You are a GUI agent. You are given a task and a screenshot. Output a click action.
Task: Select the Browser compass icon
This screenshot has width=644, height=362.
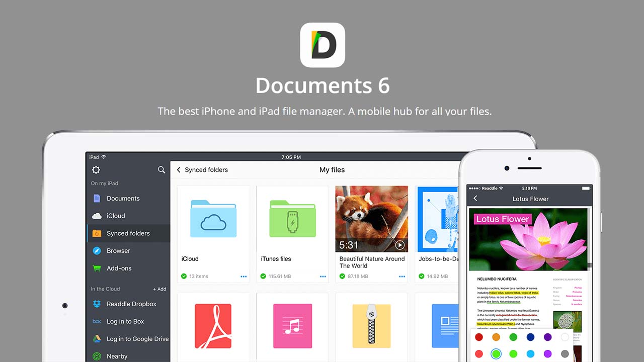tap(96, 251)
